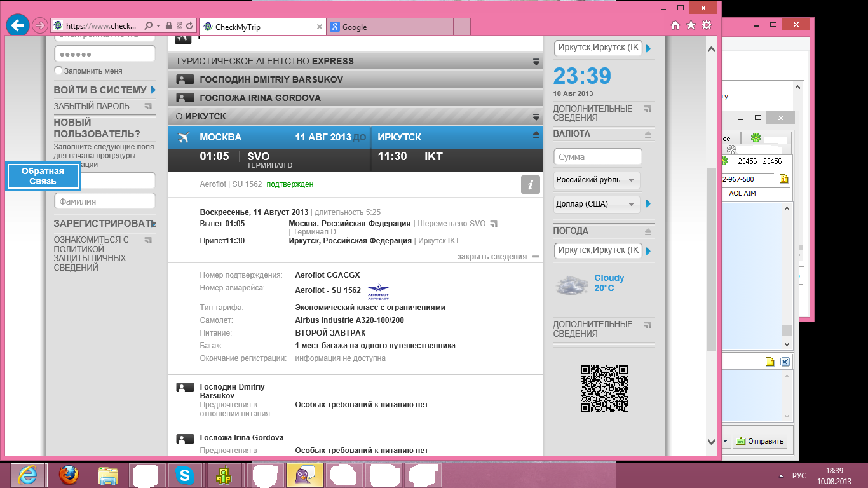Click the airplane icon on the Москва flight bar
The height and width of the screenshot is (488, 868).
pos(185,137)
